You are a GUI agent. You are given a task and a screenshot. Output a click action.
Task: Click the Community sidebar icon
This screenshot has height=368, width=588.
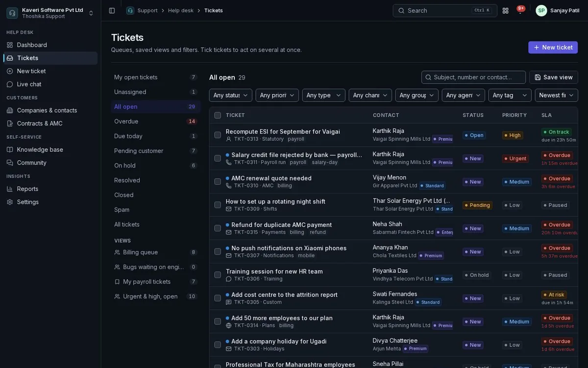tap(10, 162)
